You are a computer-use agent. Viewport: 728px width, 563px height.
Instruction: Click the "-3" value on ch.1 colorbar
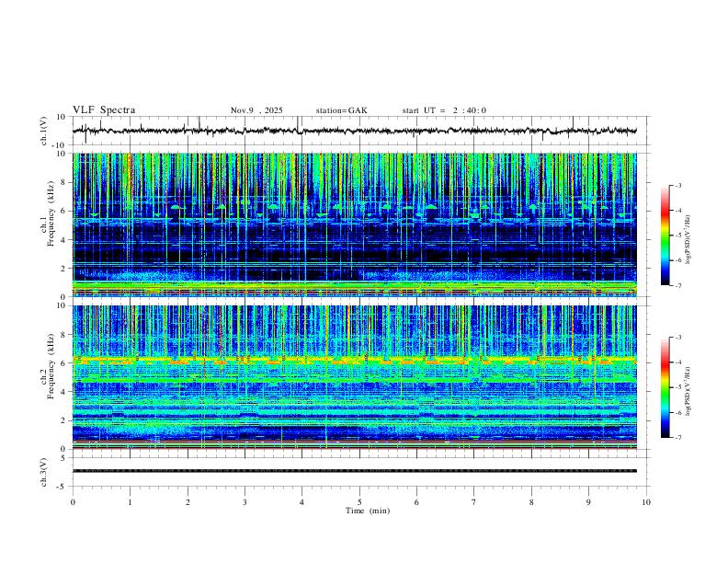pyautogui.click(x=678, y=185)
